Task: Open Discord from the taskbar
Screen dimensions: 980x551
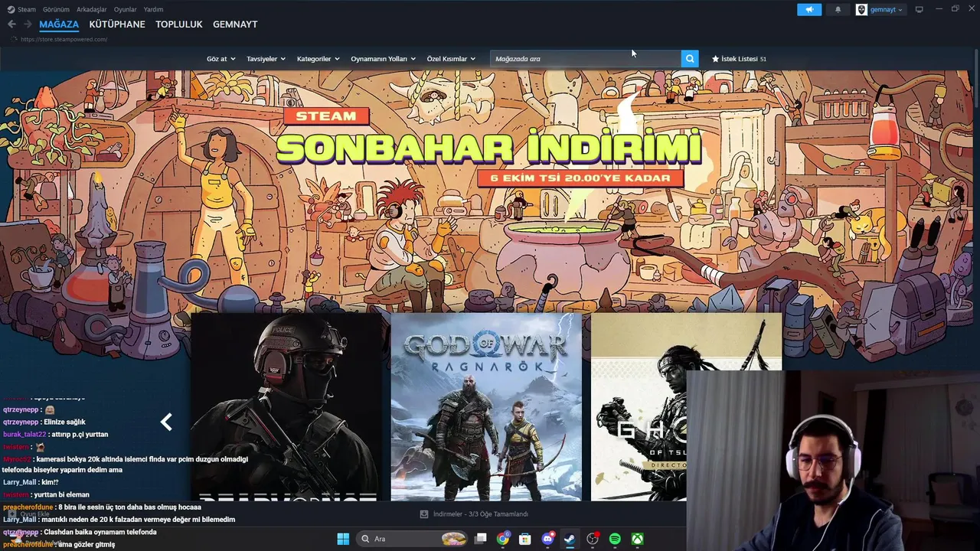Action: pyautogui.click(x=547, y=539)
